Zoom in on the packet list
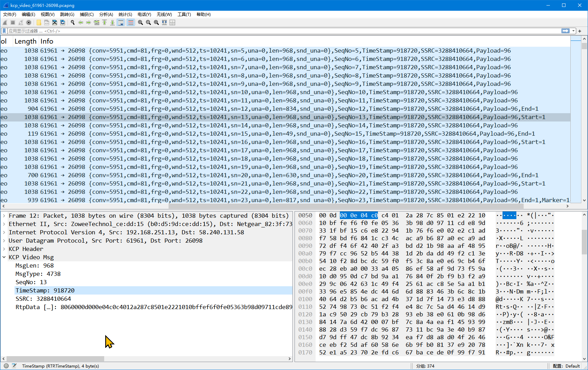The image size is (588, 370). tap(140, 22)
